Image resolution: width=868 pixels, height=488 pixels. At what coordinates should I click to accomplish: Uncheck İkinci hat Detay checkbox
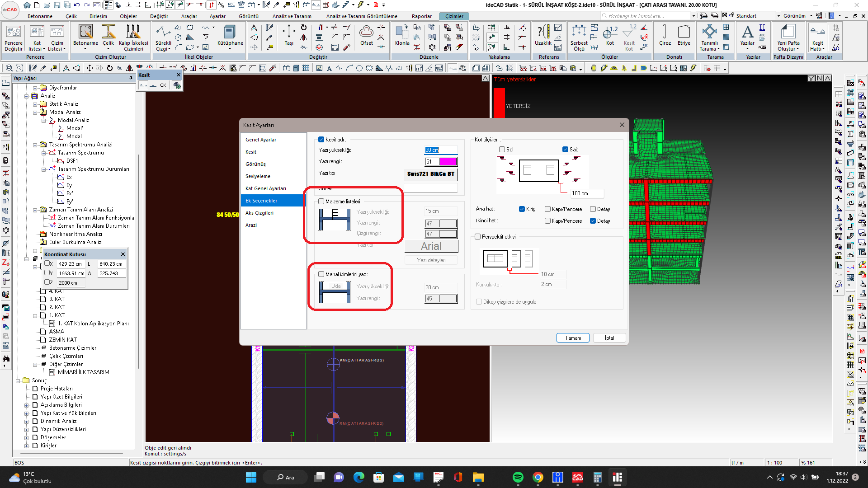pos(593,221)
